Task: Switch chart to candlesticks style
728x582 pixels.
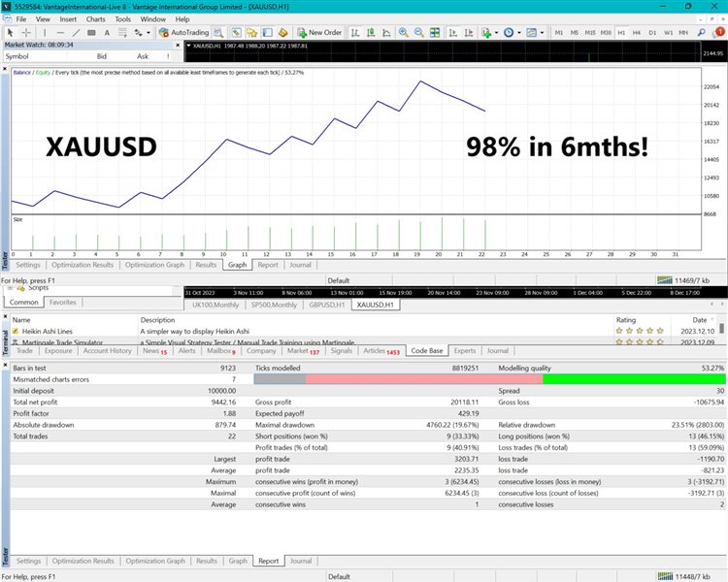Action: coord(371,32)
